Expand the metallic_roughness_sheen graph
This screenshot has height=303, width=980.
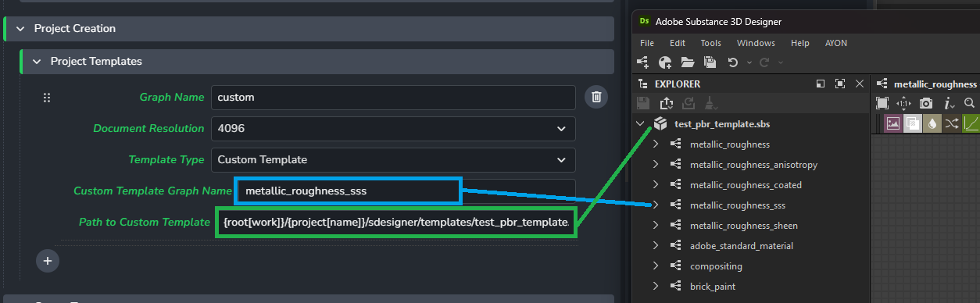tap(655, 226)
